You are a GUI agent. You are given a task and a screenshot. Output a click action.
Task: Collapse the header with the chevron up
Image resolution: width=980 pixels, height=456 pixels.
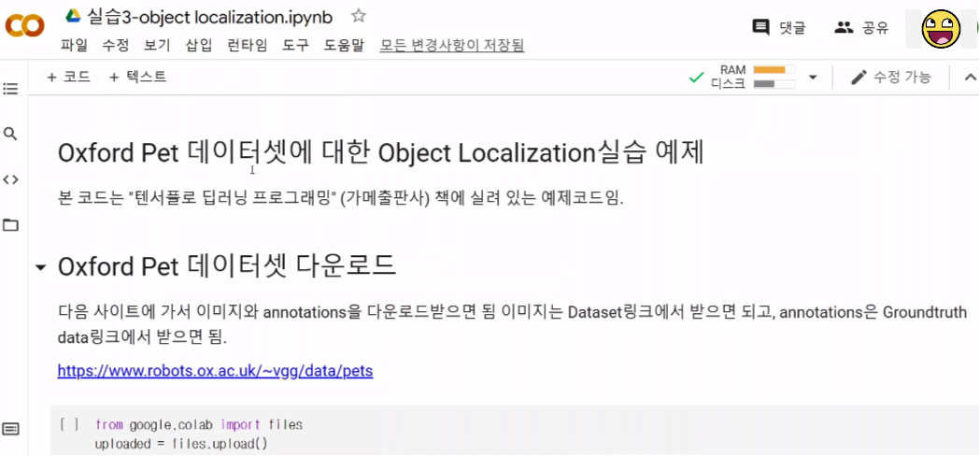pos(970,78)
